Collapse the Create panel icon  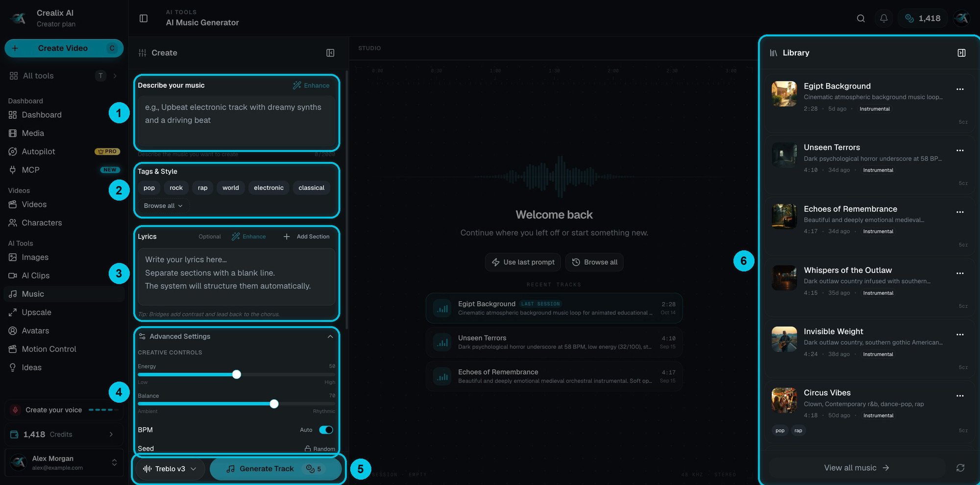coord(330,53)
